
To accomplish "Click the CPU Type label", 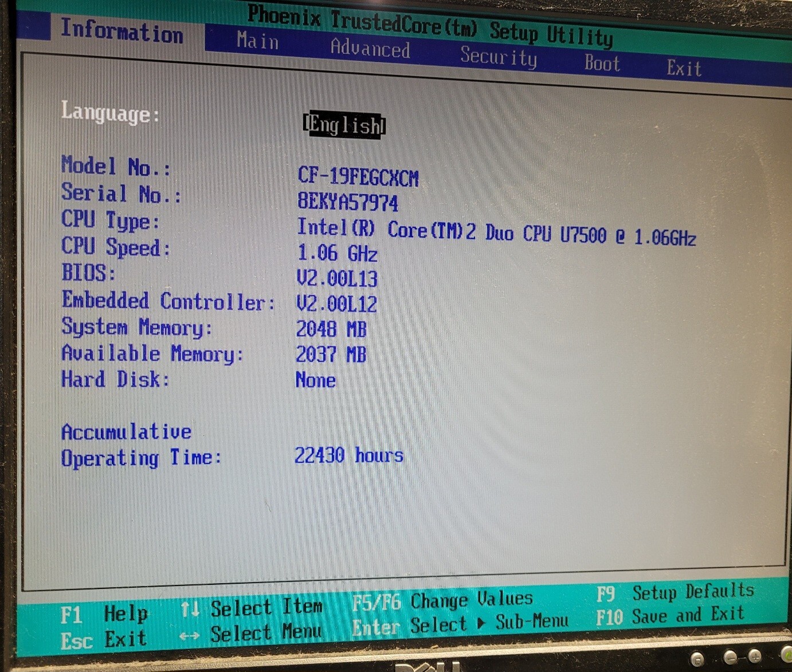I will pyautogui.click(x=110, y=220).
